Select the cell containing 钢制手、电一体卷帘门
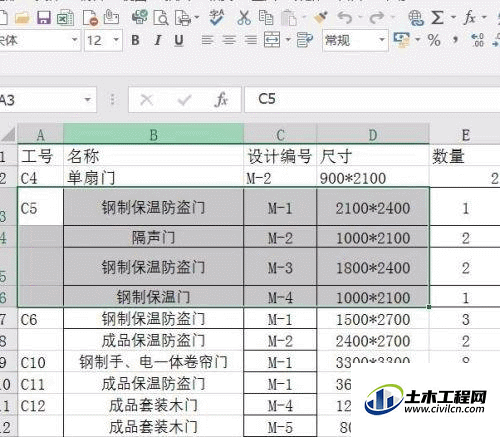This screenshot has width=500, height=437. (153, 362)
